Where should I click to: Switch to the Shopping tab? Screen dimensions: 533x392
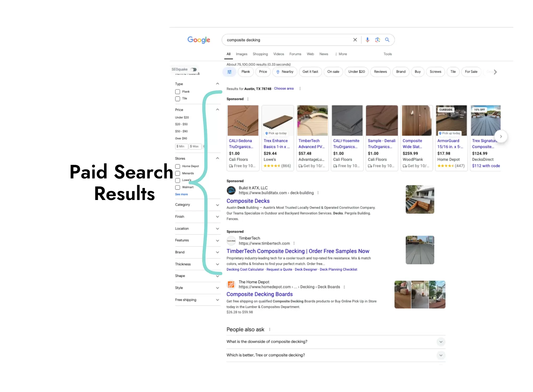coord(260,54)
